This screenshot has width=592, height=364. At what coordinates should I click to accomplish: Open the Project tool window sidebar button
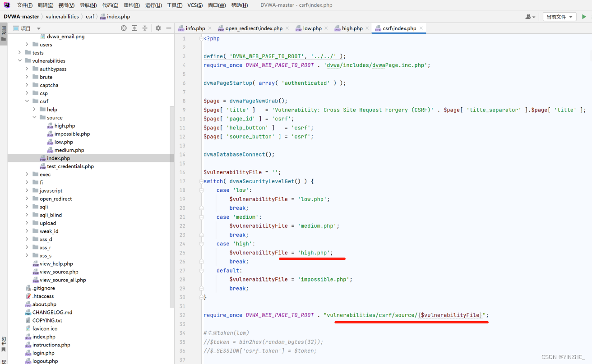pos(4,34)
